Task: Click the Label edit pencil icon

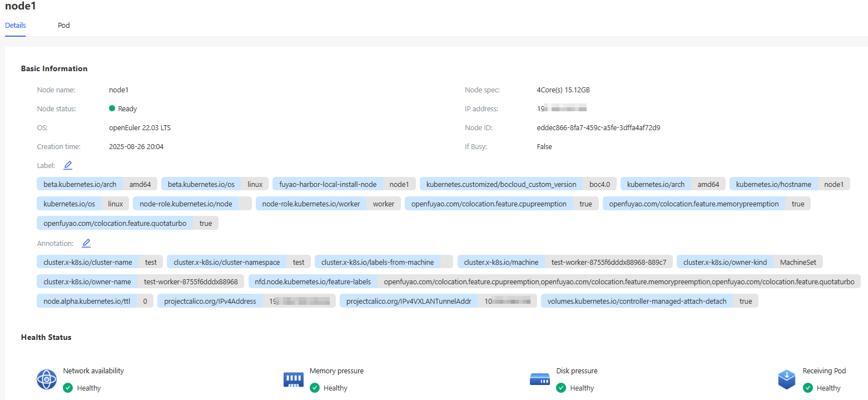Action: (x=68, y=165)
